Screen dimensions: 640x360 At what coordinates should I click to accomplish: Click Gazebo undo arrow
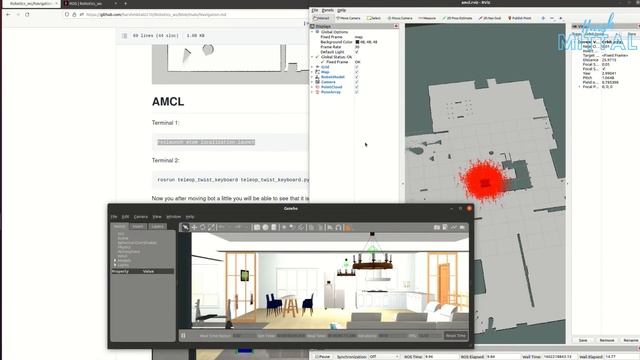click(x=222, y=227)
